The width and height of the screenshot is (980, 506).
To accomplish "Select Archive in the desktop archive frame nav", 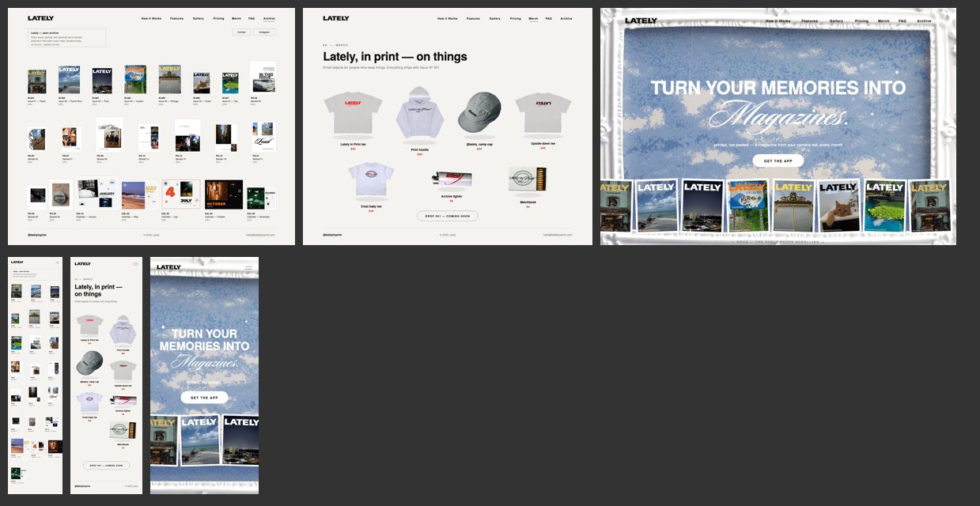I will pyautogui.click(x=270, y=18).
